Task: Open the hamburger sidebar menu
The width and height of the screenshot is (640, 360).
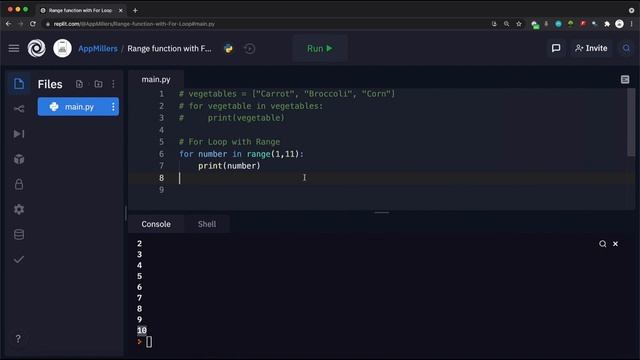Action: click(14, 49)
